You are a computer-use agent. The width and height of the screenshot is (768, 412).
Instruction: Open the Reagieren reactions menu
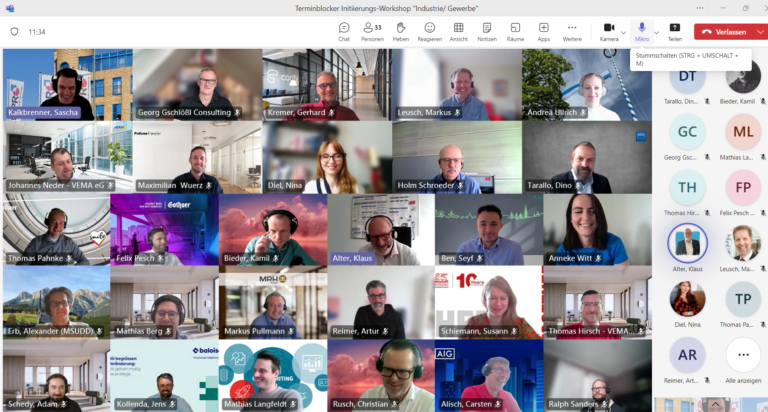(430, 32)
